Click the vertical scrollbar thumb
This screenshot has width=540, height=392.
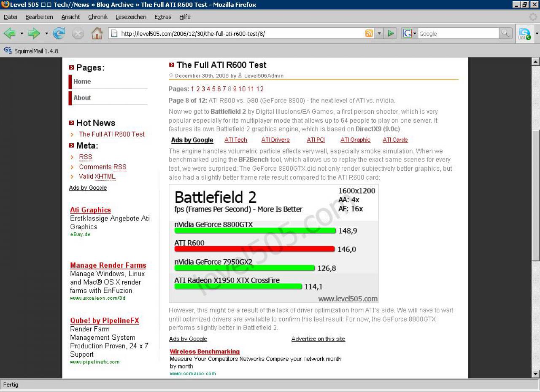(x=536, y=196)
